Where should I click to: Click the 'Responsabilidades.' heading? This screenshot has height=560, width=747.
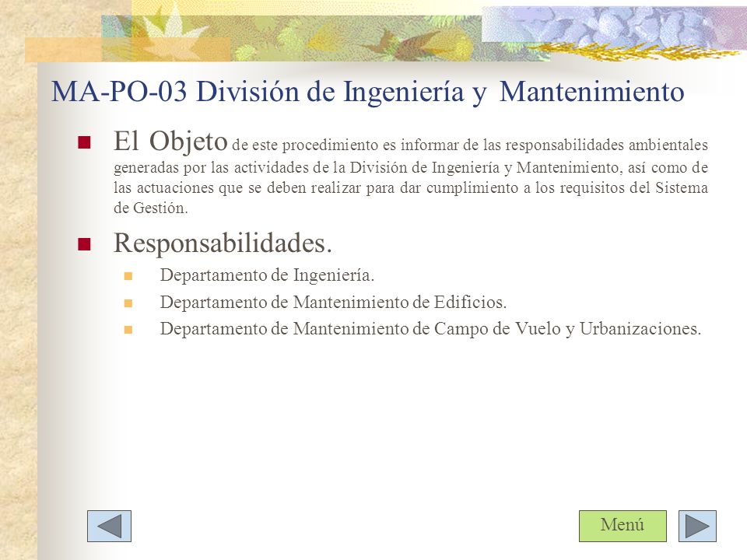223,243
